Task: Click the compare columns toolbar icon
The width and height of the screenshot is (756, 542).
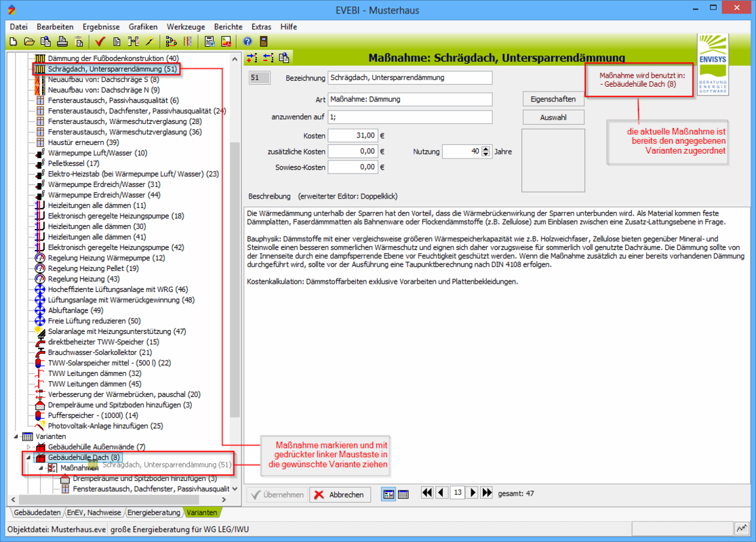Action: coord(134,42)
